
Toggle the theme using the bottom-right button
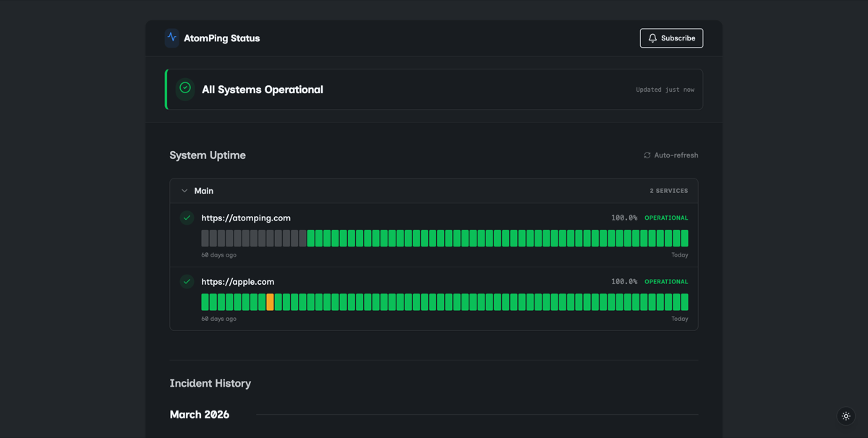tap(846, 416)
